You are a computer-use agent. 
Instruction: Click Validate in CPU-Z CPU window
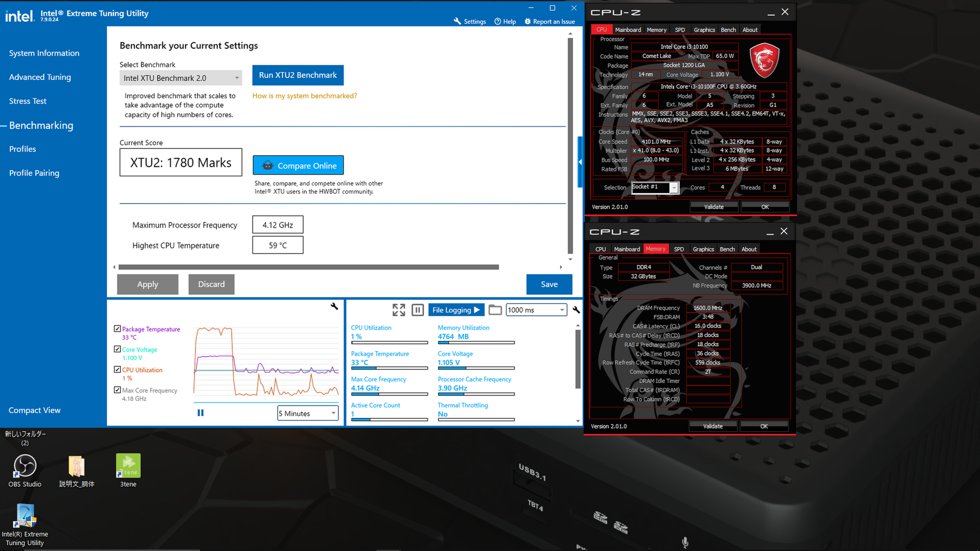coord(714,207)
